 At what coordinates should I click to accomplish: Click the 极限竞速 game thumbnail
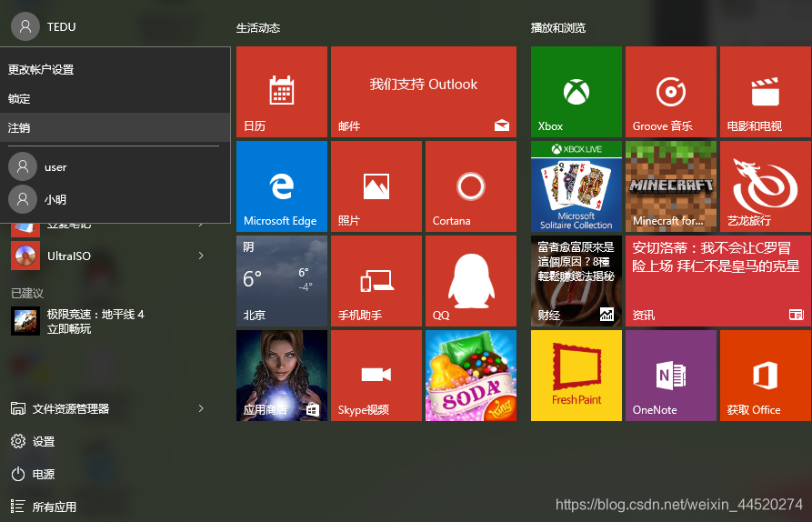click(x=25, y=321)
